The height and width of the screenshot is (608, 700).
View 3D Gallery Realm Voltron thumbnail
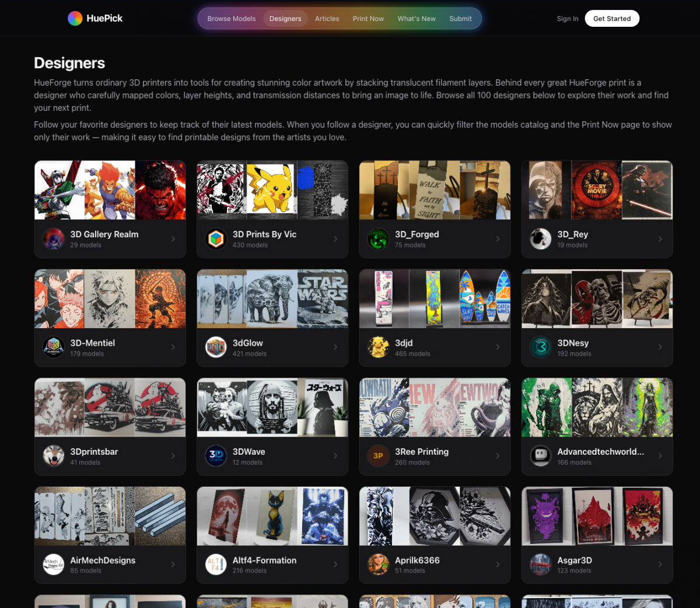[x=60, y=190]
